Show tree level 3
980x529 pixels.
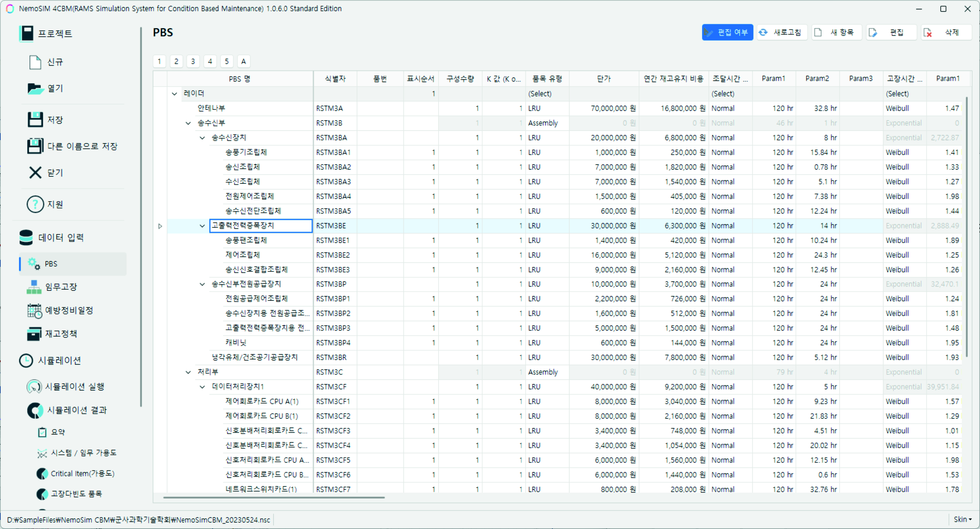coord(193,61)
